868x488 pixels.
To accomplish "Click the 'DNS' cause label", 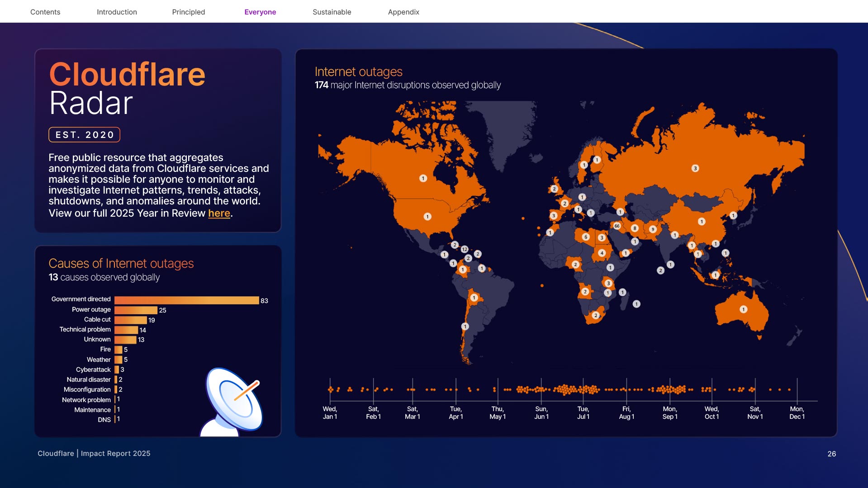I will (x=104, y=420).
